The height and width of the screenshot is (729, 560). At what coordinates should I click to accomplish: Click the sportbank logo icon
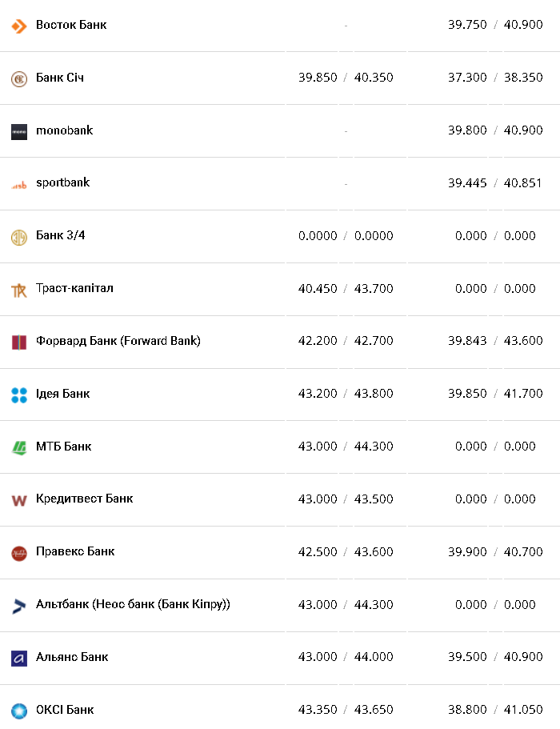click(19, 184)
